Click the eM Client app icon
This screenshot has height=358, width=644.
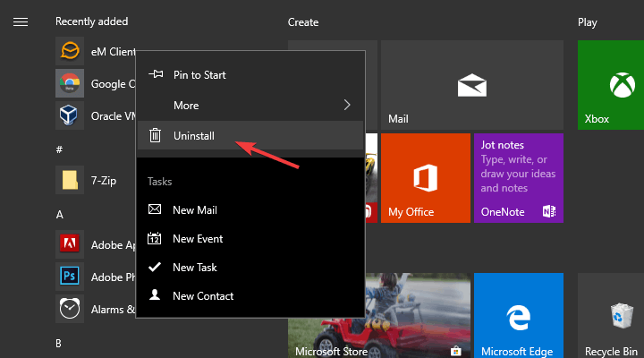click(70, 51)
